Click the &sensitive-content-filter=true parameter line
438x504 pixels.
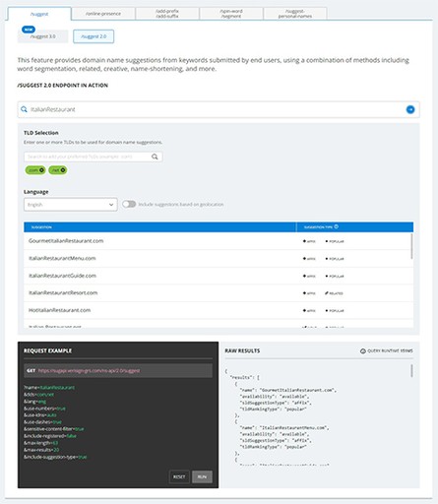[x=53, y=429]
